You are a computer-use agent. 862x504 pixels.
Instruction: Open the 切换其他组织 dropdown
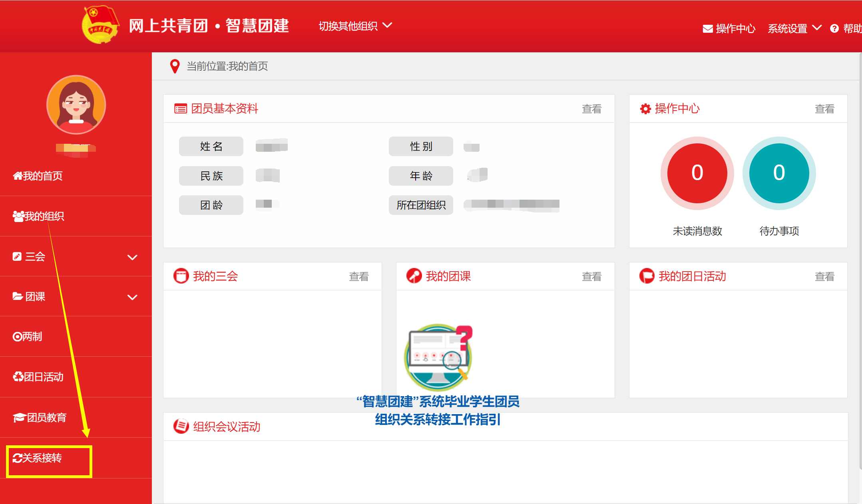tap(355, 26)
